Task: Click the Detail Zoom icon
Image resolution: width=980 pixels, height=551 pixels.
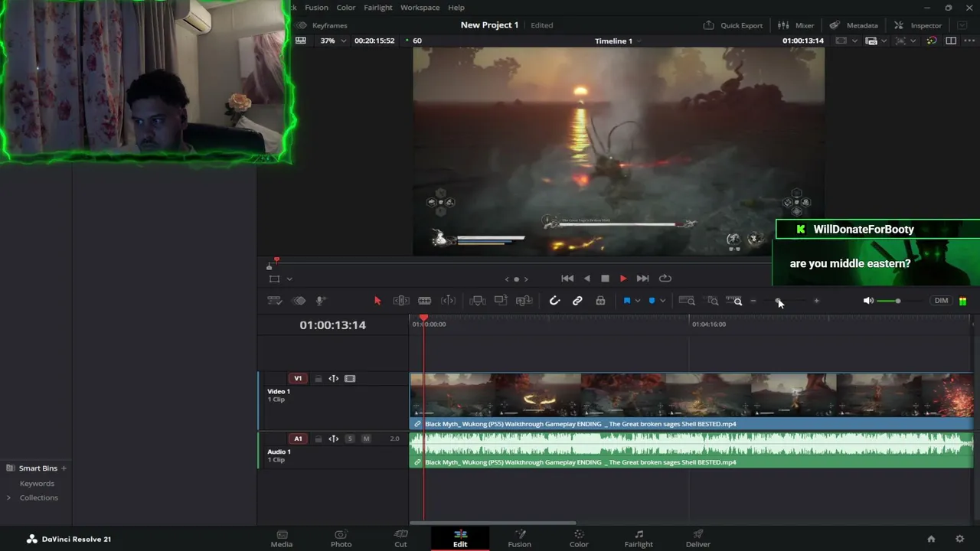Action: [713, 301]
